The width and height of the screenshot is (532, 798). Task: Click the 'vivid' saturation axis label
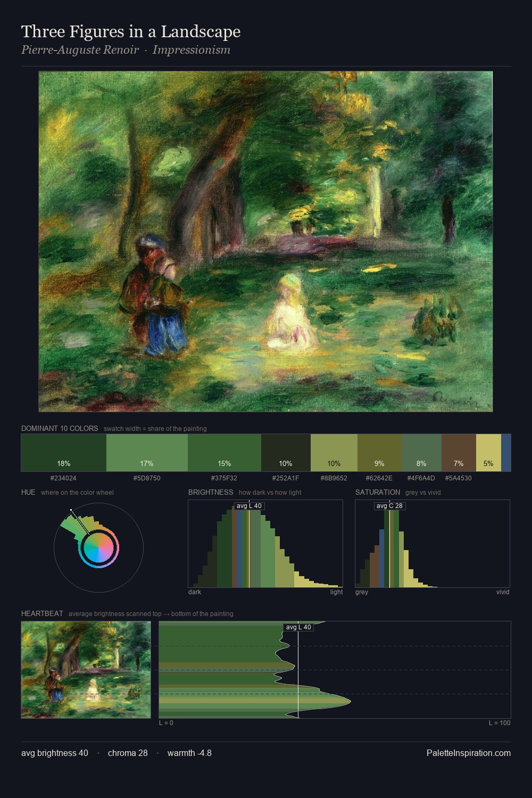click(x=503, y=592)
